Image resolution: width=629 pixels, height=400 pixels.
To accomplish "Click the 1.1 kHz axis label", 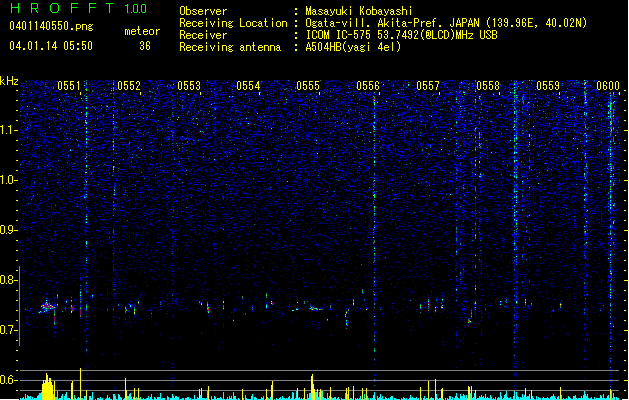I will pyautogui.click(x=9, y=130).
